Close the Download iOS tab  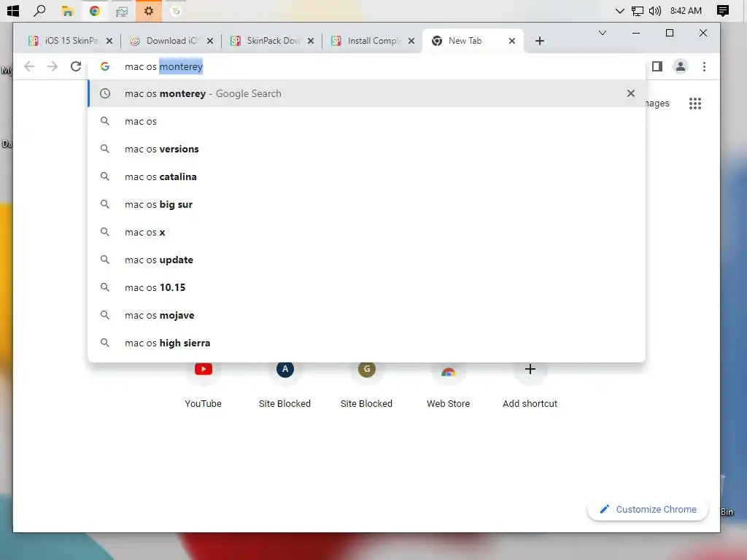click(209, 41)
